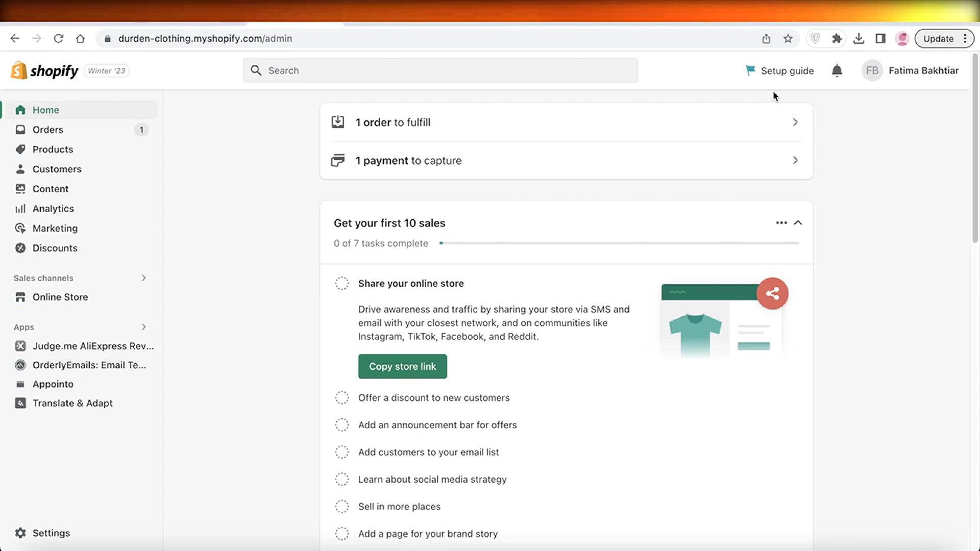Open Customers section
980x551 pixels.
pos(57,169)
